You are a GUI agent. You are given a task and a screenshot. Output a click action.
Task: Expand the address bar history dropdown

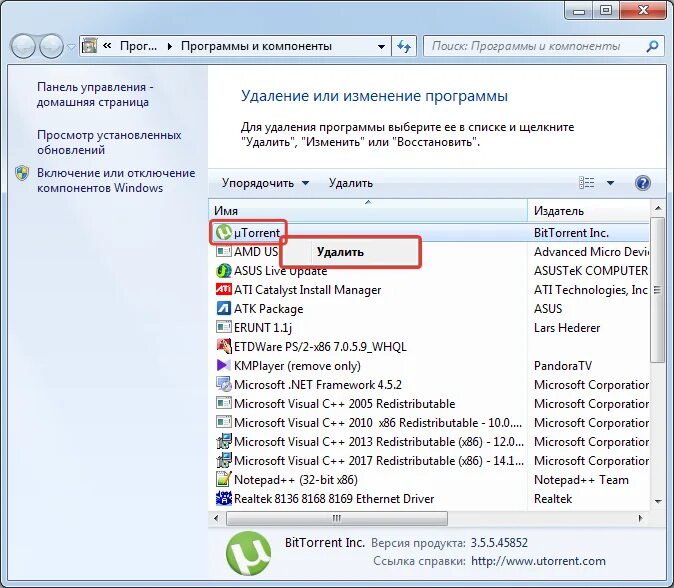381,46
